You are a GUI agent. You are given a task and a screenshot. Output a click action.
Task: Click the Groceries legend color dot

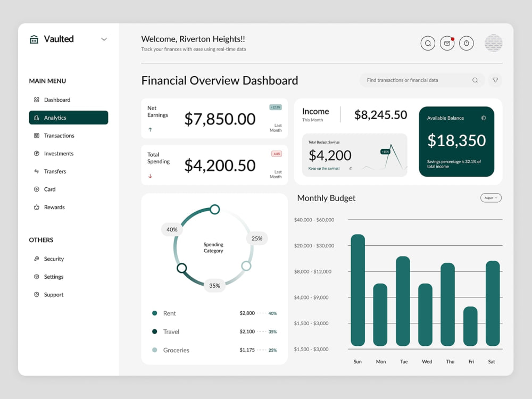click(x=154, y=350)
